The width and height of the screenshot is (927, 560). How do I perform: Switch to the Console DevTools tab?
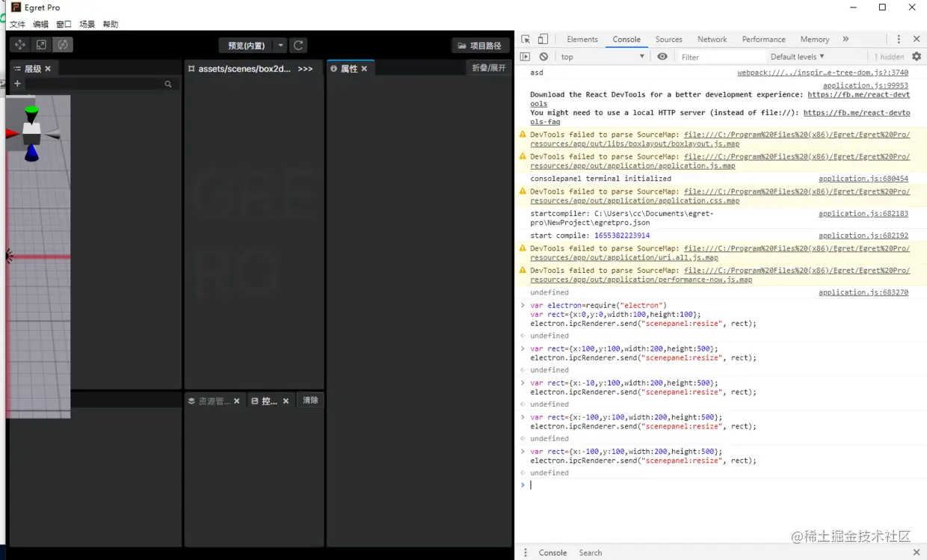point(626,40)
